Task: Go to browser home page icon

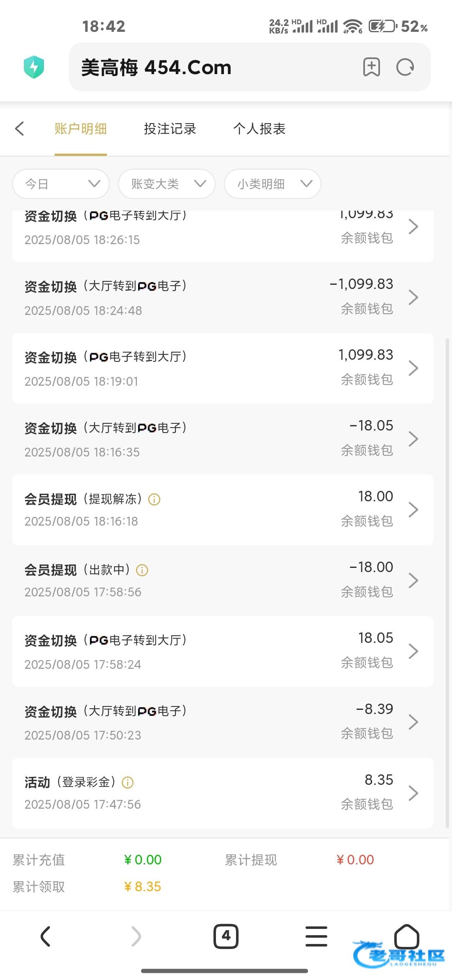Action: (x=406, y=936)
